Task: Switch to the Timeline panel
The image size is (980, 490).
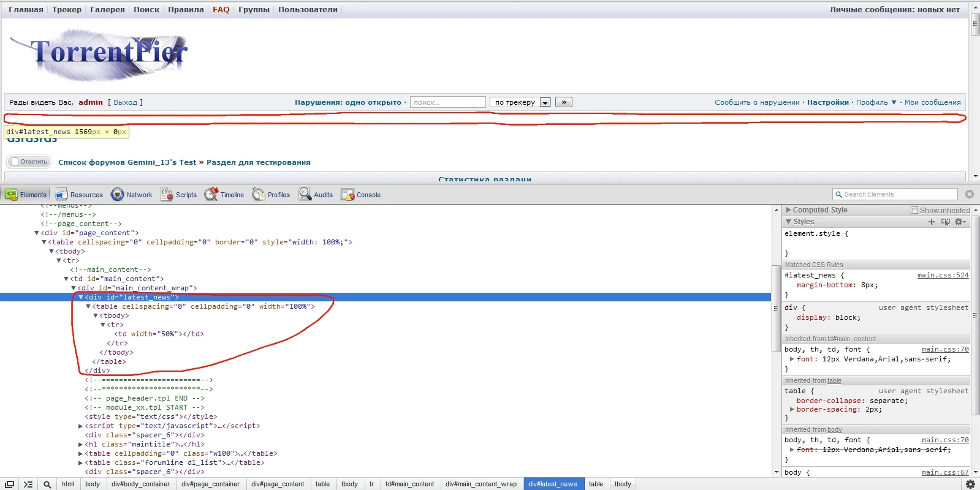Action: coord(224,195)
